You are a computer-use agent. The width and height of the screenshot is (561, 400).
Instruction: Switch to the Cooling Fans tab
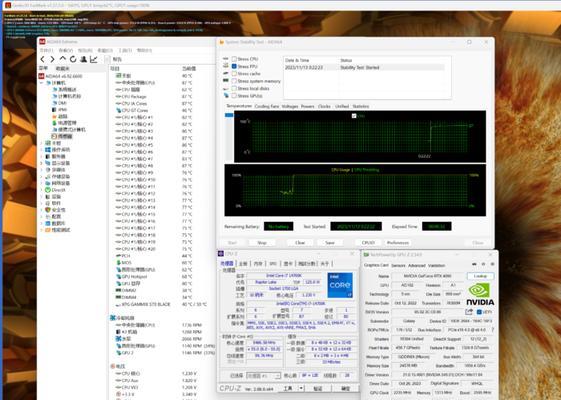click(x=267, y=106)
